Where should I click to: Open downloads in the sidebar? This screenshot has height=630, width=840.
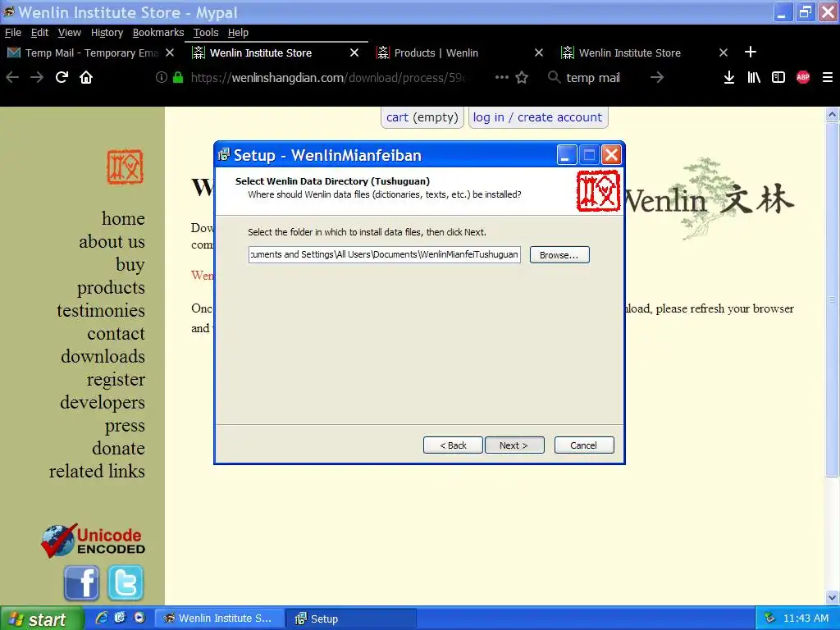pyautogui.click(x=103, y=356)
